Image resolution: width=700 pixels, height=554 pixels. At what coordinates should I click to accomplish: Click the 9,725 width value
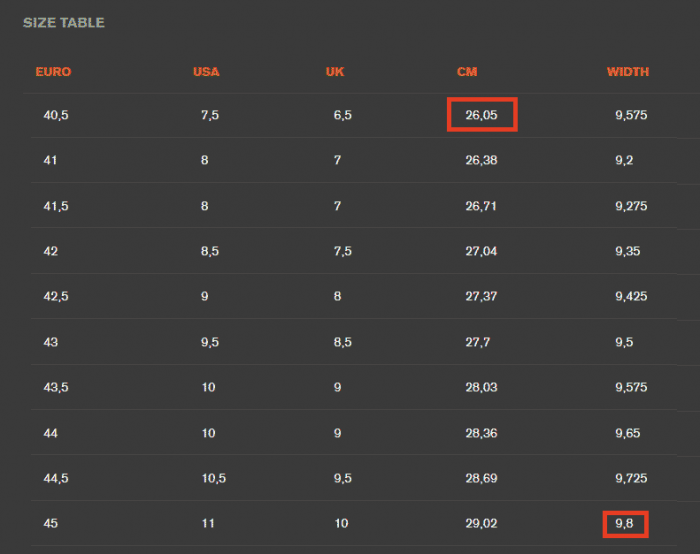pyautogui.click(x=631, y=478)
